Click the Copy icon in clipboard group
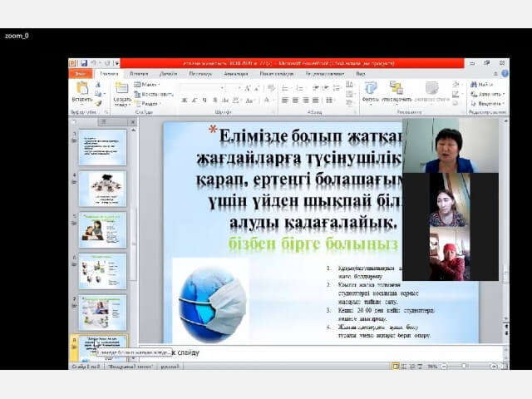 pyautogui.click(x=98, y=94)
